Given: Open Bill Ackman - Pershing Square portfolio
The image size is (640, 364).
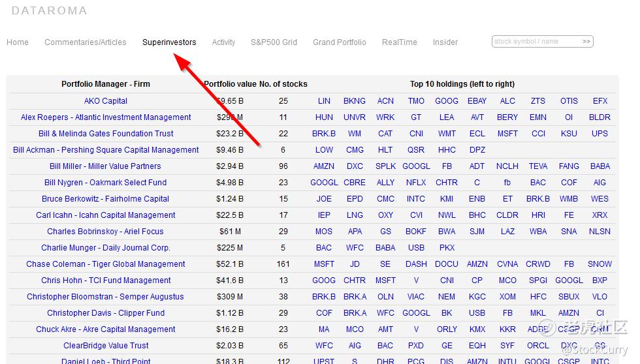Looking at the screenshot, I should click(x=106, y=150).
